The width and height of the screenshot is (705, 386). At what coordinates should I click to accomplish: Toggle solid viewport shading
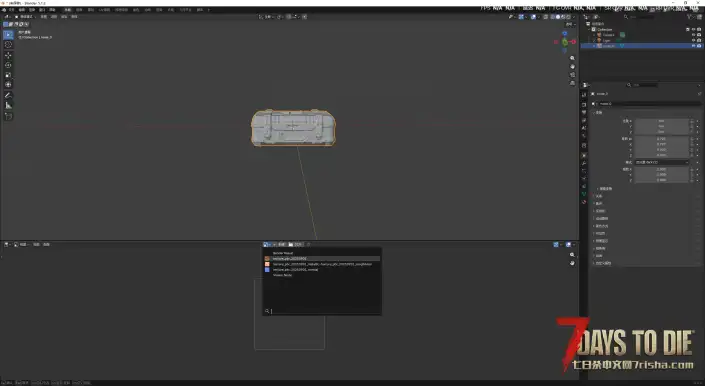point(558,17)
